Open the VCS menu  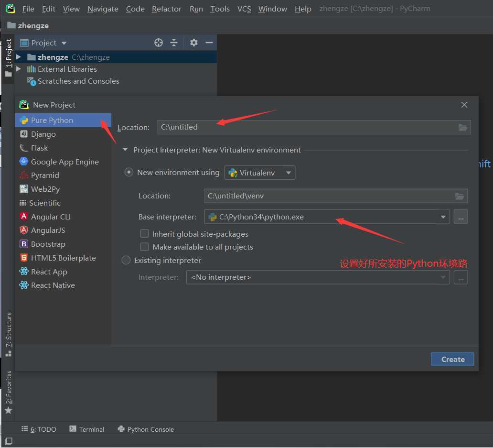pos(244,9)
